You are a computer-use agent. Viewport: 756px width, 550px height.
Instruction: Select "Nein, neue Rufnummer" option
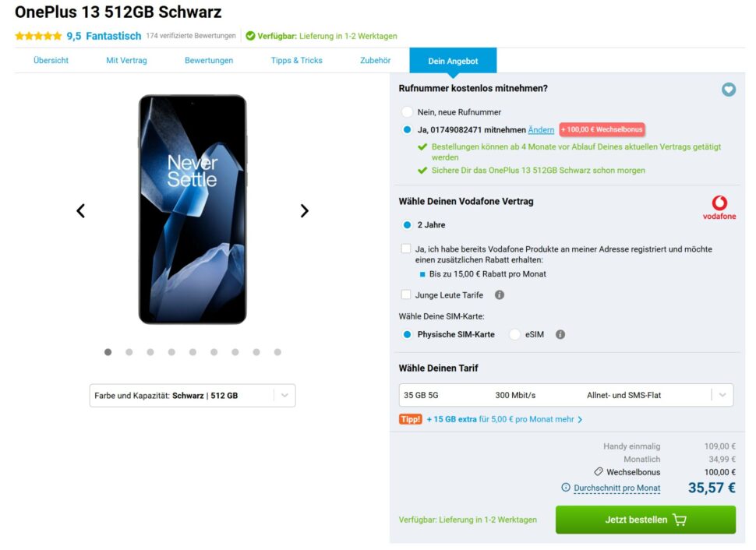pos(407,112)
